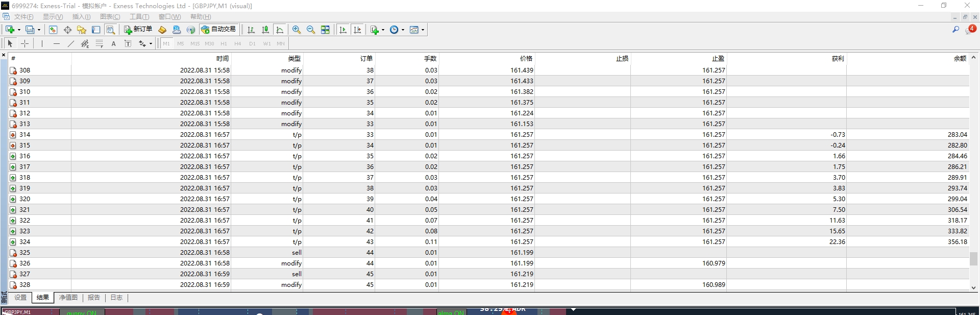Open the 文件(F) menu
980x315 pixels.
pos(23,17)
